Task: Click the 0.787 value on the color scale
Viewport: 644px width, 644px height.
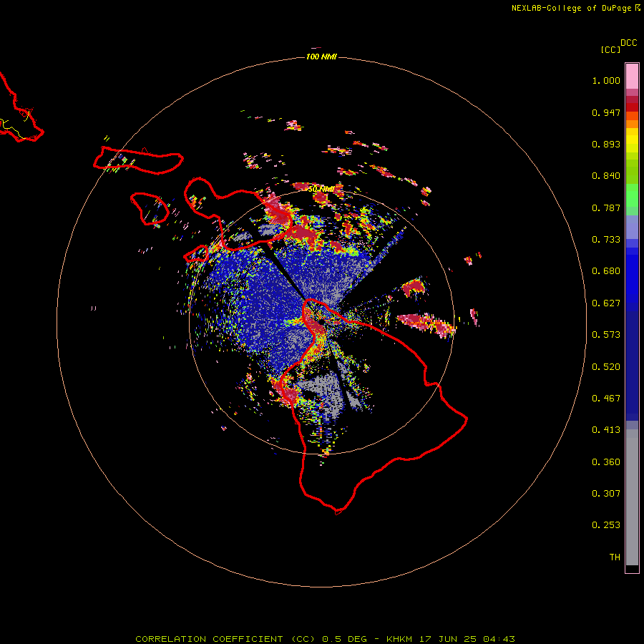Action: tap(606, 208)
